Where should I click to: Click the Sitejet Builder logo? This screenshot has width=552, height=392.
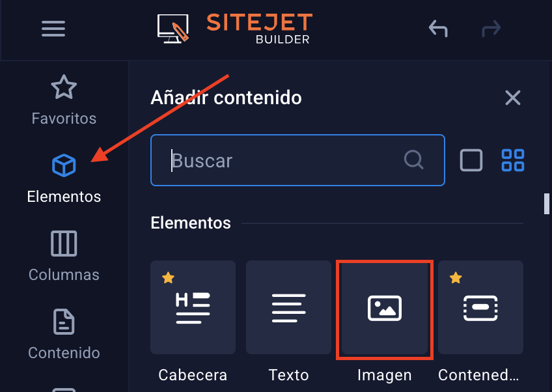click(235, 29)
